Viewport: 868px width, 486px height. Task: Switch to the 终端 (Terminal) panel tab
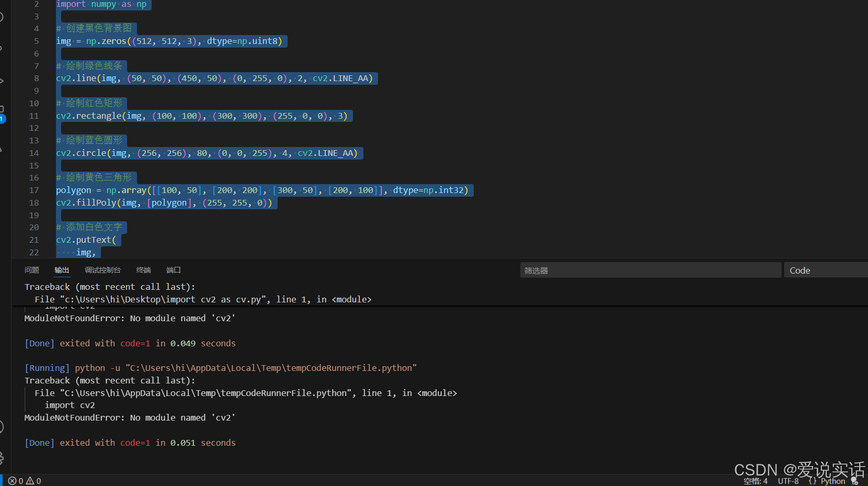143,270
